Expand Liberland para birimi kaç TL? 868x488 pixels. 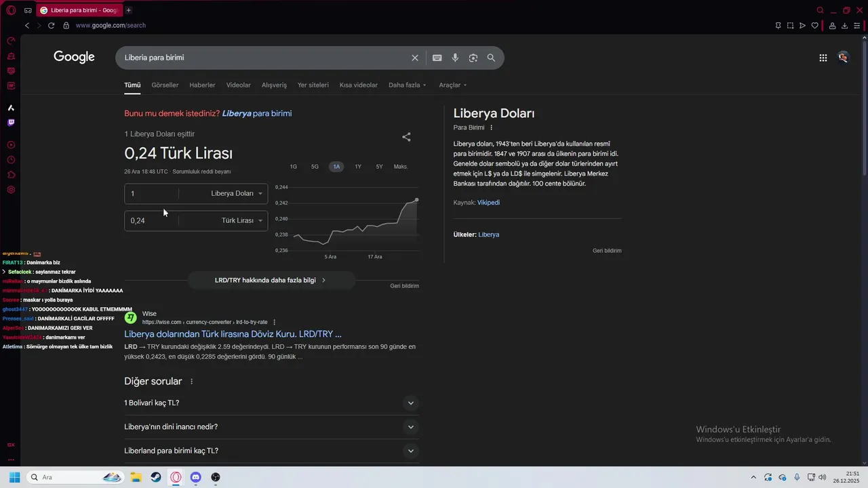coord(271,451)
